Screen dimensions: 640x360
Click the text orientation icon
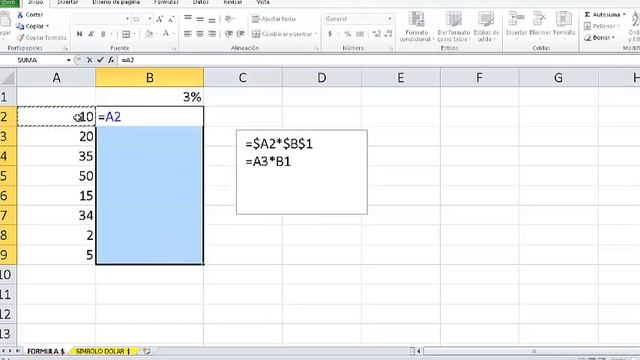pyautogui.click(x=229, y=19)
